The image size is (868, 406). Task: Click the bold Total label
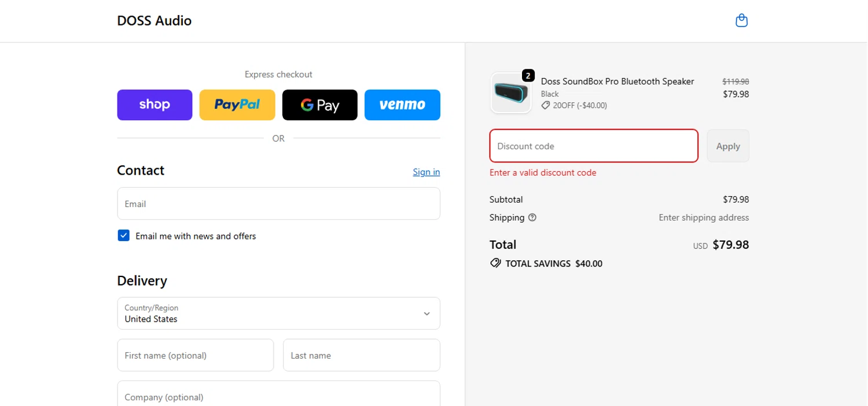pos(503,245)
